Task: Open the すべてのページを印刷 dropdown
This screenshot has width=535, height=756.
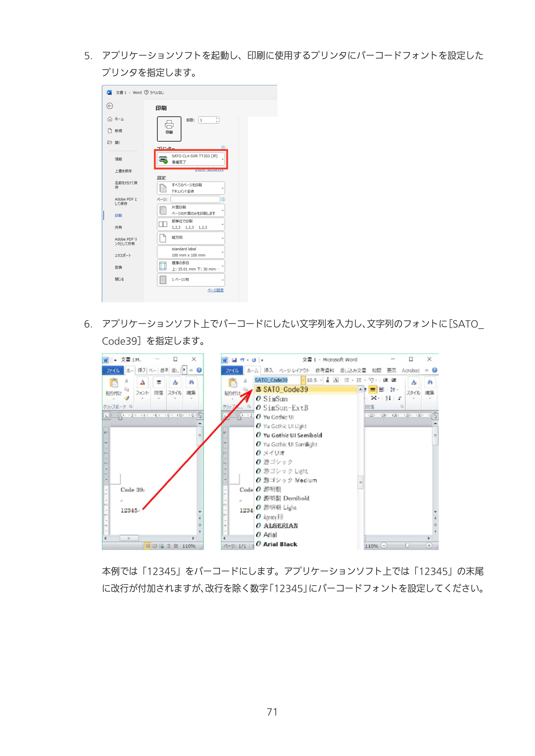Action: pos(191,188)
